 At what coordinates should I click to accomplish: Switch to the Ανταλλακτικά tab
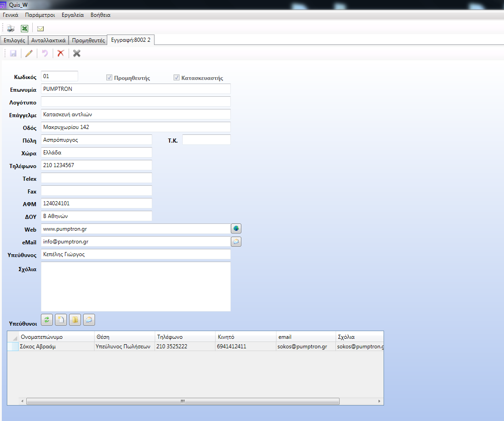point(49,40)
